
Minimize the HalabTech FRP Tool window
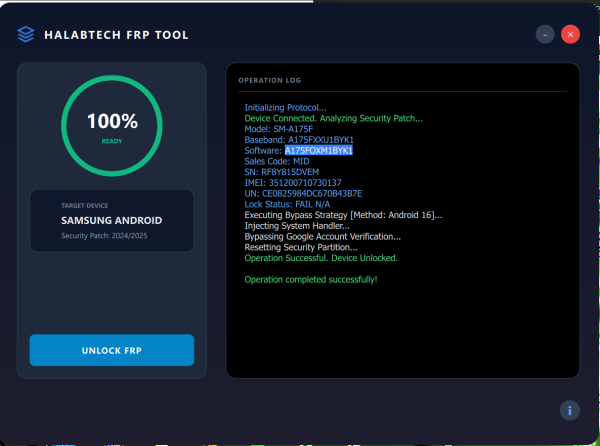[545, 34]
